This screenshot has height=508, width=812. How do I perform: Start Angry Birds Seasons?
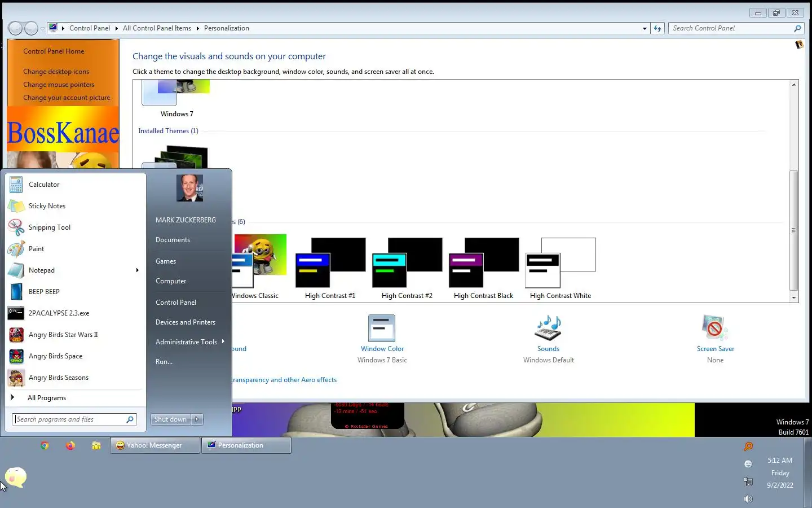tap(76, 378)
